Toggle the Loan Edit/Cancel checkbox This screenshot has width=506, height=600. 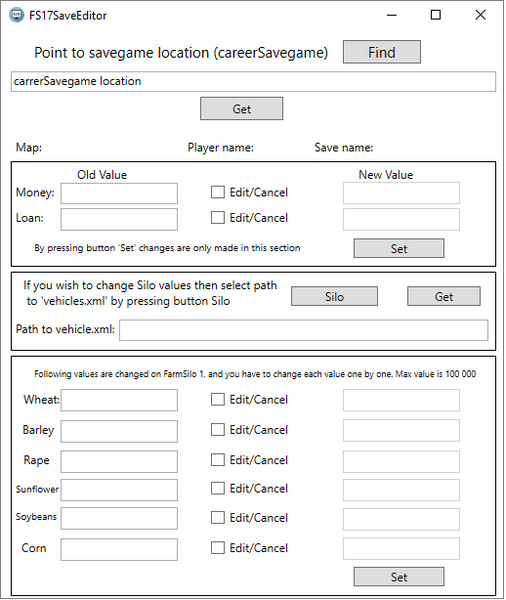[x=218, y=217]
